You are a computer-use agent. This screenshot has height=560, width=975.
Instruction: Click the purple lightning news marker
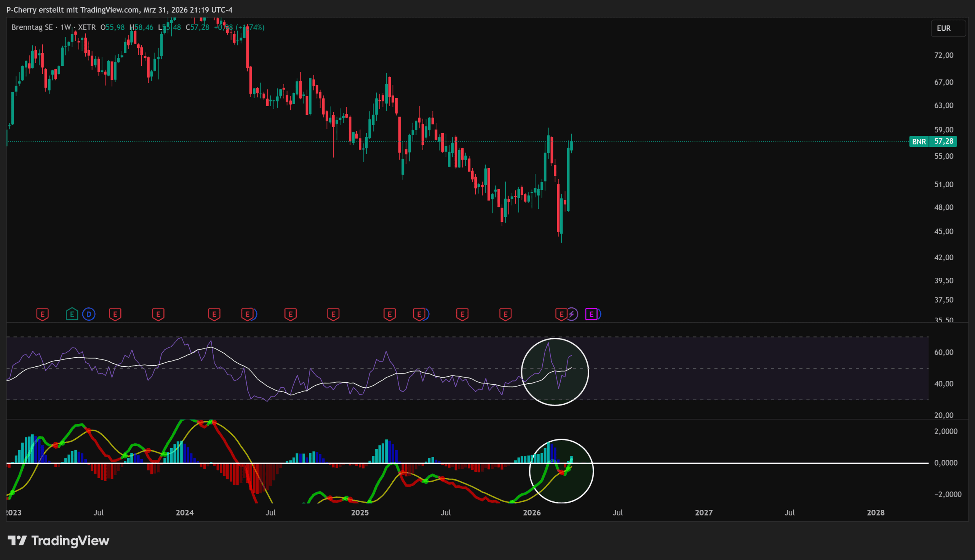572,314
